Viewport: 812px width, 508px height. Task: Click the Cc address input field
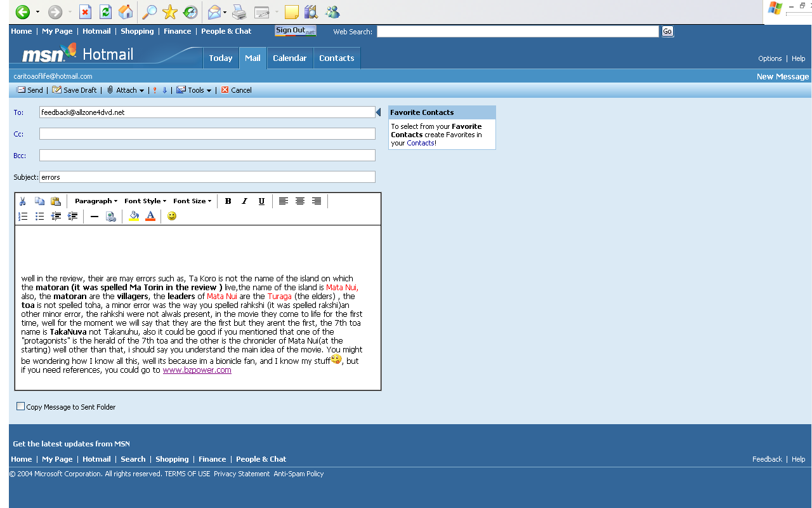click(207, 134)
